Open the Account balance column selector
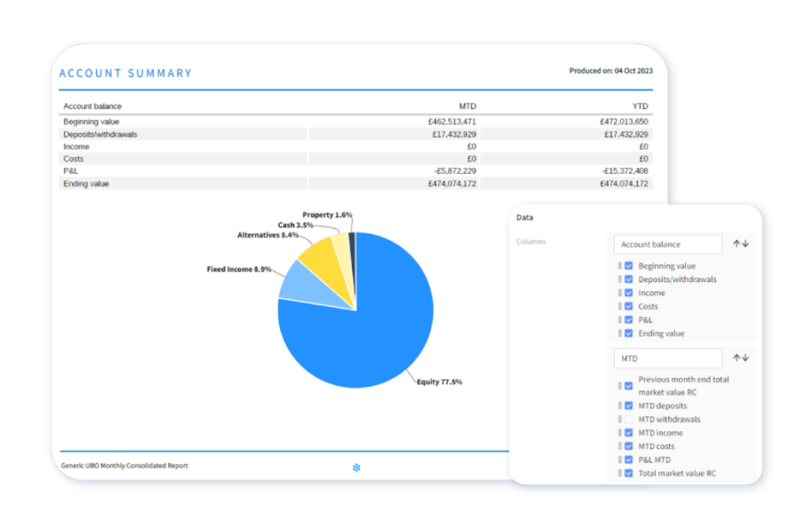 coord(667,244)
